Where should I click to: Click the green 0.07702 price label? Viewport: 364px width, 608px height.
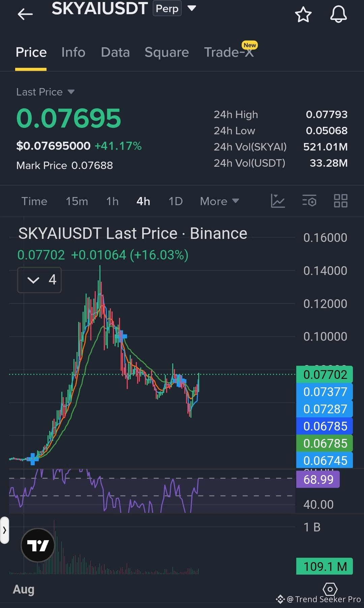coord(325,375)
